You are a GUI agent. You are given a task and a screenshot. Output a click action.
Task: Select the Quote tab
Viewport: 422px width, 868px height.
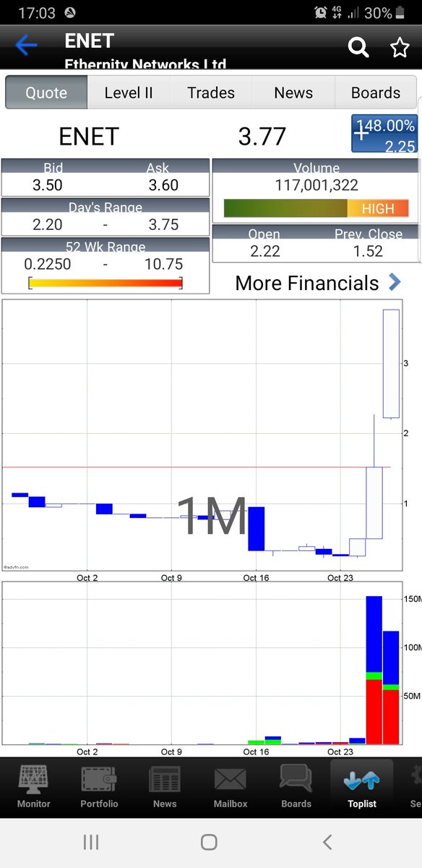[x=46, y=93]
